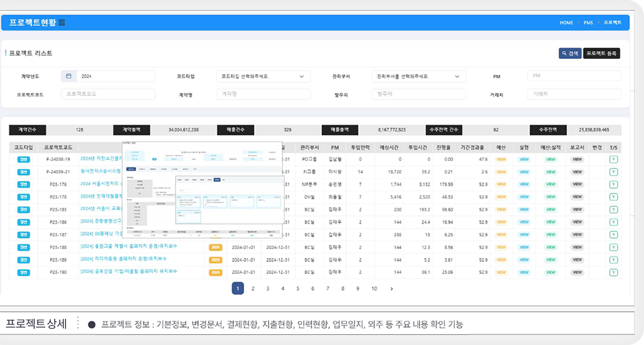Screen dimensions: 644x345
Task: Click the 일반 code type badge for P23-190
Action: click(x=23, y=273)
